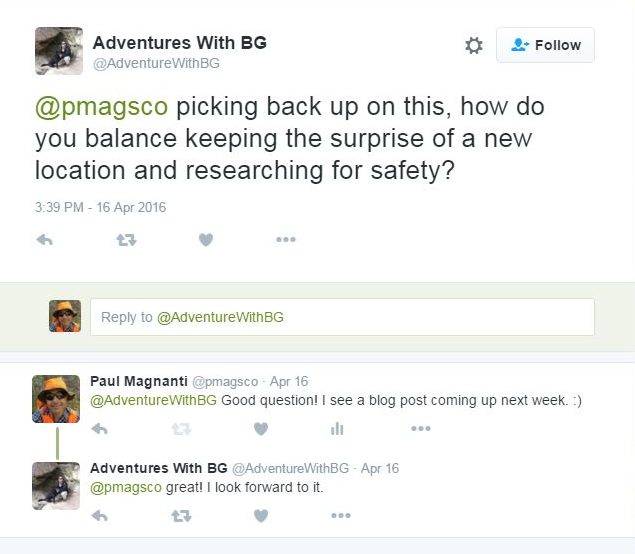Open more options on last reply tweet
Image resolution: width=635 pixels, height=554 pixels.
coord(341,515)
